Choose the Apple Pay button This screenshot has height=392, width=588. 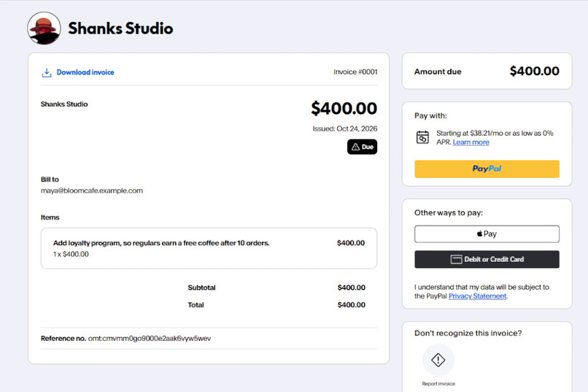487,234
